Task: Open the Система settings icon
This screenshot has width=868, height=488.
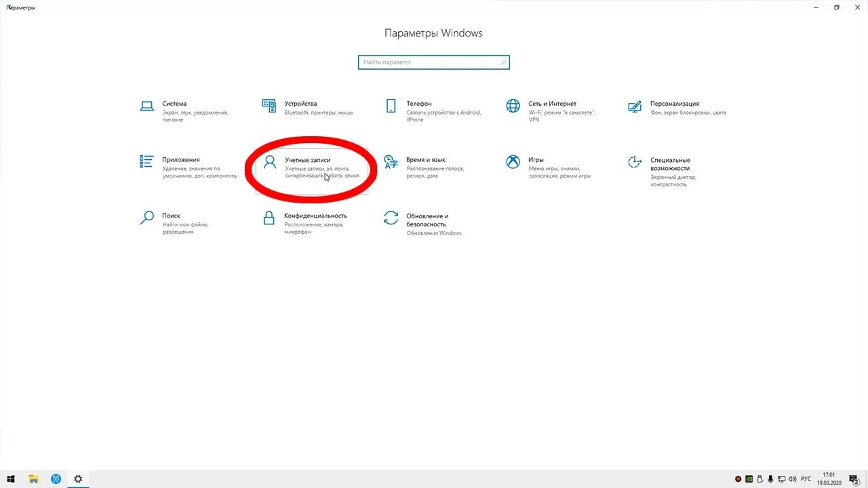Action: (146, 106)
